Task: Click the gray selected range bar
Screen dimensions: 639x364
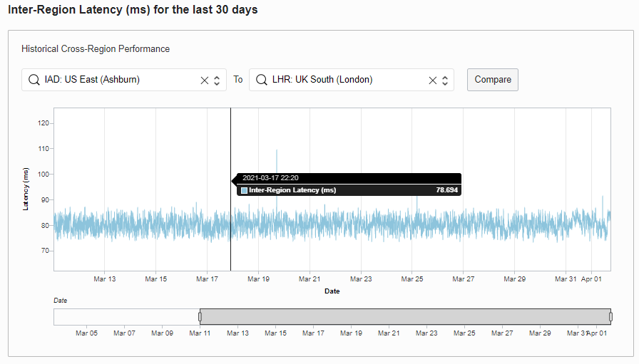Action: pos(405,317)
